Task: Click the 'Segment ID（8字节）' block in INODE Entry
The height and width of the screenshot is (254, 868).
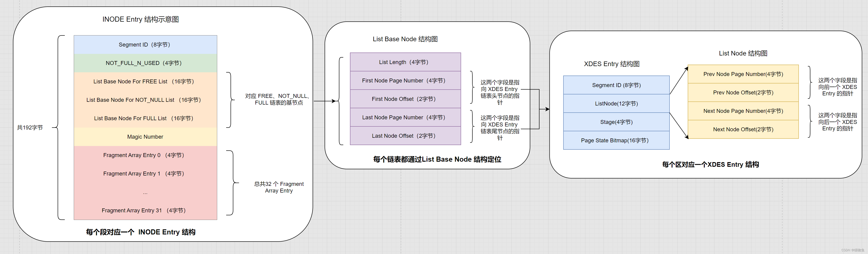Action: (145, 45)
